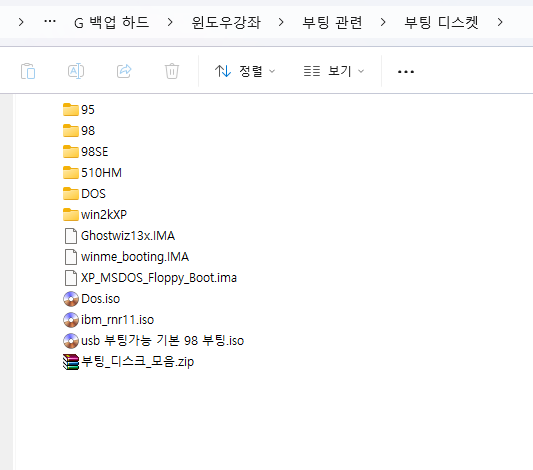The image size is (533, 470).
Task: Click the Paste toolbar icon
Action: (28, 71)
